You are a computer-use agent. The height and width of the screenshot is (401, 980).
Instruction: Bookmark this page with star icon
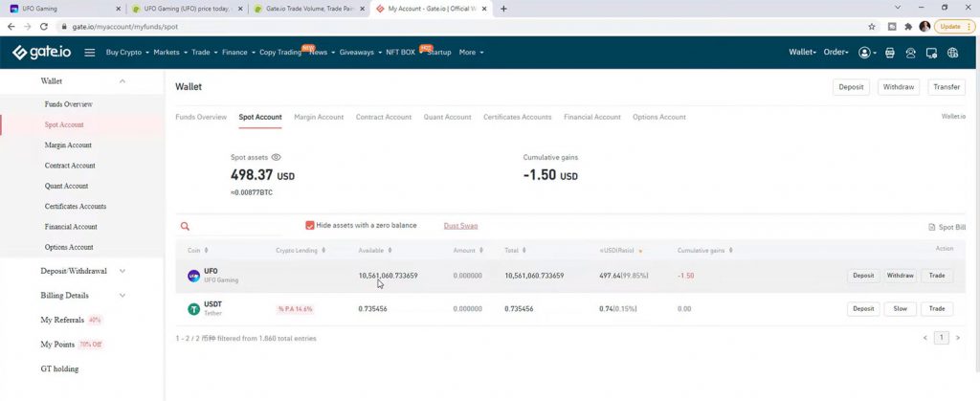(871, 27)
